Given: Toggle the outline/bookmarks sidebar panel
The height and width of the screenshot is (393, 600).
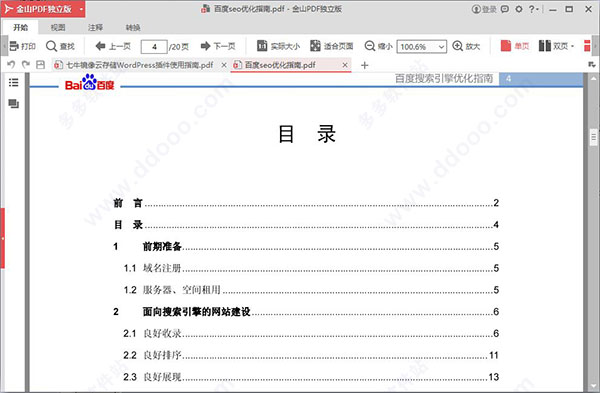Looking at the screenshot, I should point(13,82).
